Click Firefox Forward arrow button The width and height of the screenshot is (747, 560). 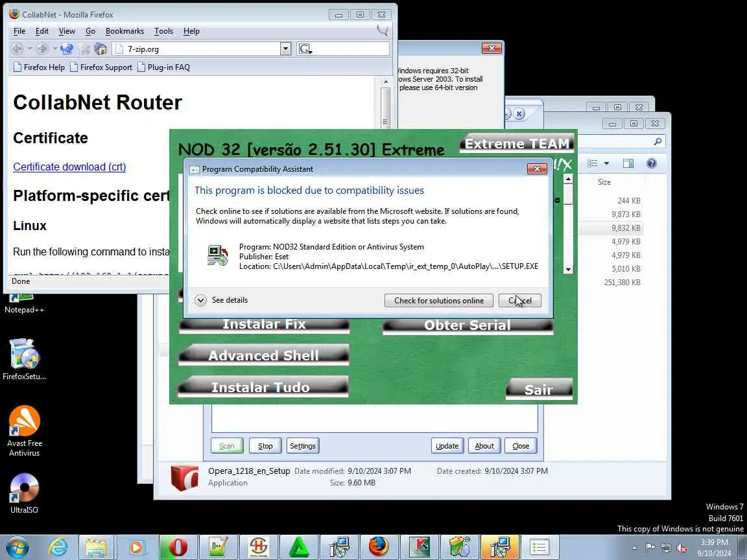pyautogui.click(x=42, y=49)
